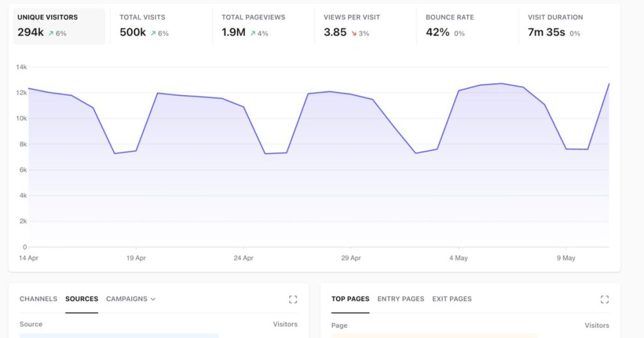Click the green up arrow beside 1.9M
The height and width of the screenshot is (338, 644).
click(x=253, y=33)
